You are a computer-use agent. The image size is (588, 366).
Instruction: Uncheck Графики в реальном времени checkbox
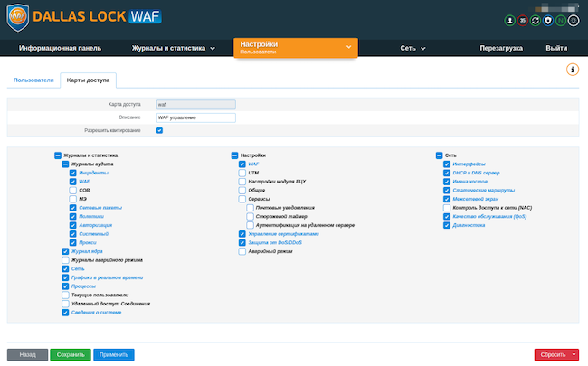coord(65,277)
